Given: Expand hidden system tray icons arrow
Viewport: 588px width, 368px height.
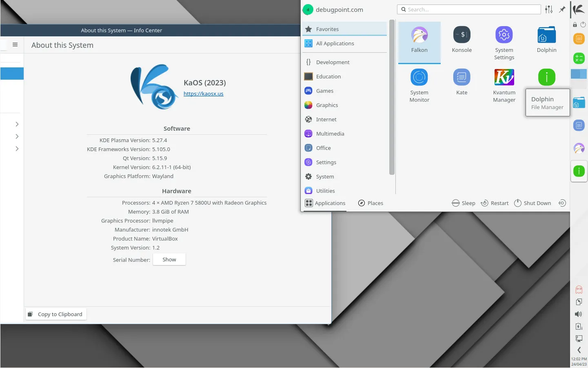Looking at the screenshot, I should coord(579,350).
